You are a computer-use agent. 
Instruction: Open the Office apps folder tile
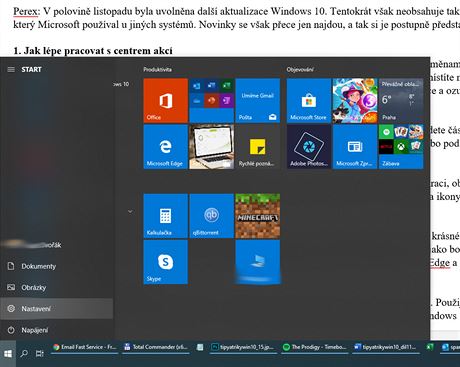coord(212,100)
